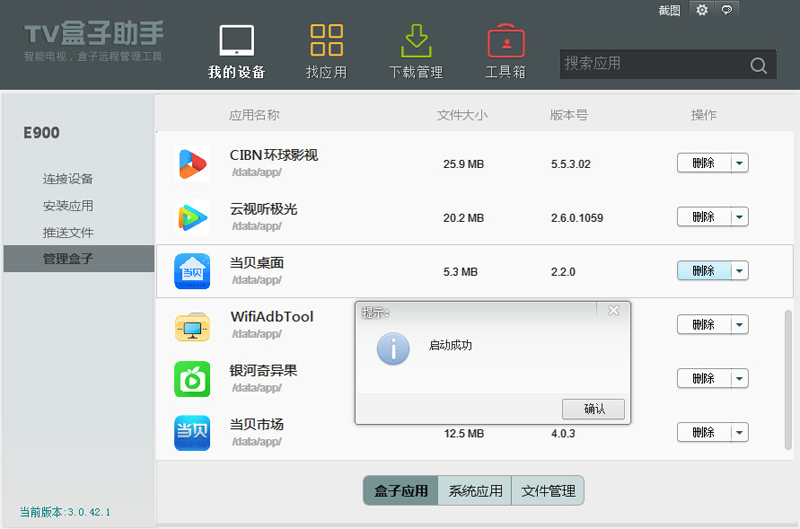Image resolution: width=800 pixels, height=529 pixels.
Task: Click version 2.6.0.1059 value
Action: 577,218
